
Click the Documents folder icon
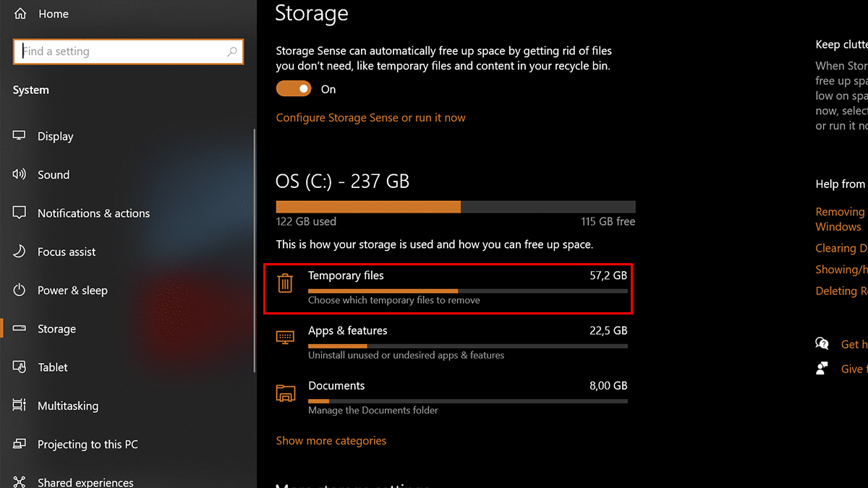pyautogui.click(x=285, y=393)
